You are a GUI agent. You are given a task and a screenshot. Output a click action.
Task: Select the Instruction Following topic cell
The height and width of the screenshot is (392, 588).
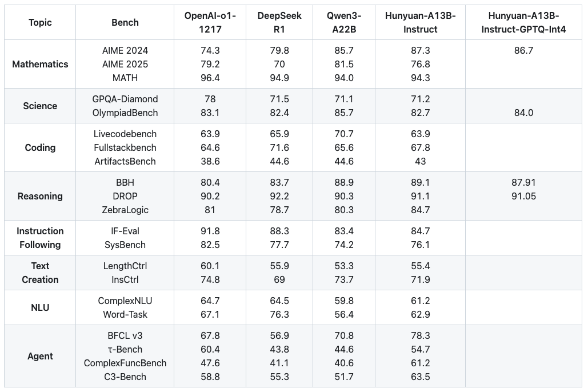(x=40, y=238)
